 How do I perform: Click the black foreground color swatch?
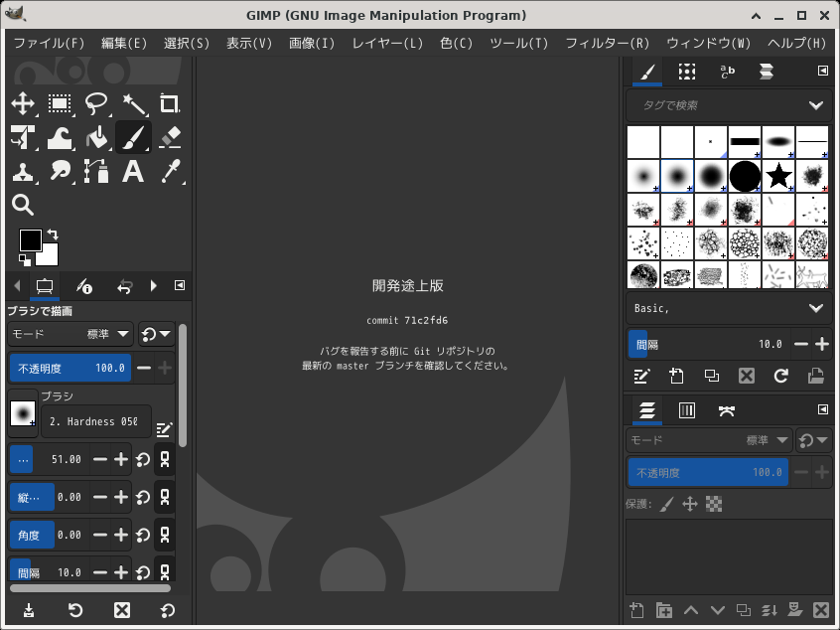(x=30, y=240)
